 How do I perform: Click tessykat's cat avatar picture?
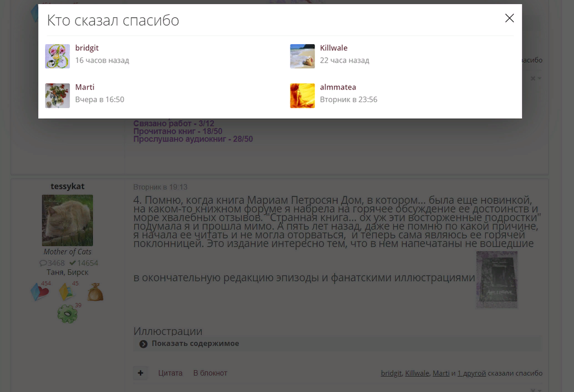pos(67,220)
